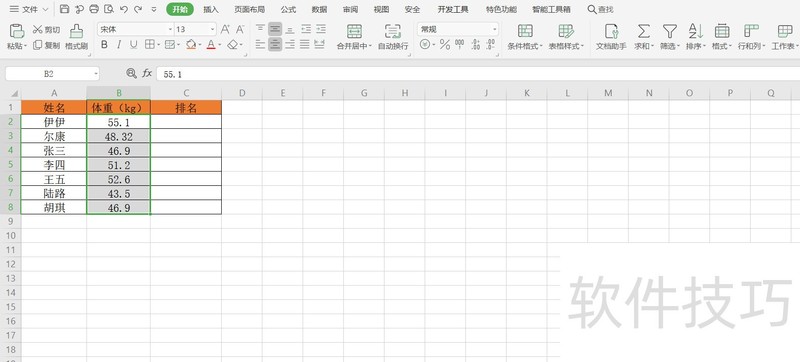Click the Save icon in quick toolbar

[x=64, y=9]
